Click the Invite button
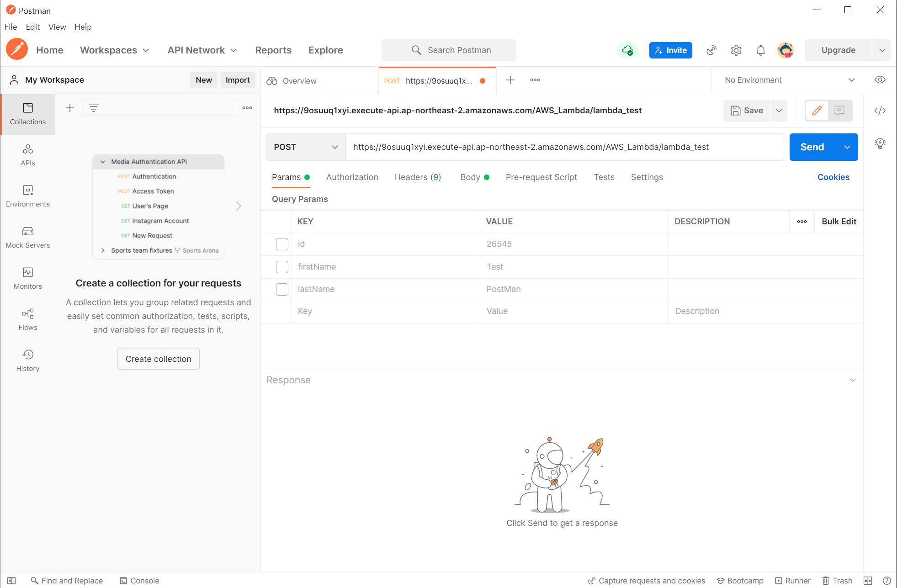The image size is (897, 588). pyautogui.click(x=670, y=50)
